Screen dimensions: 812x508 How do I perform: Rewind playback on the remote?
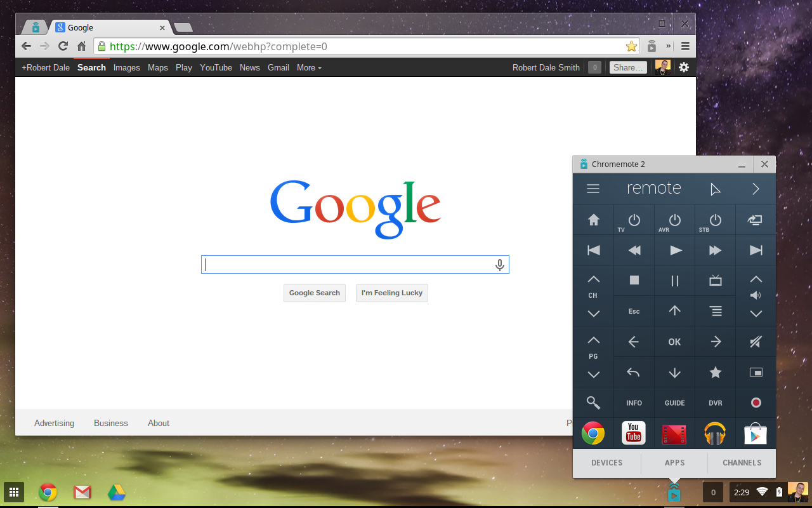pyautogui.click(x=634, y=250)
